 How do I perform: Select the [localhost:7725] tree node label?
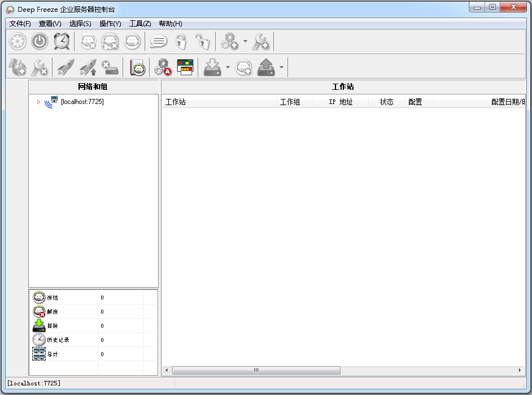coord(82,102)
